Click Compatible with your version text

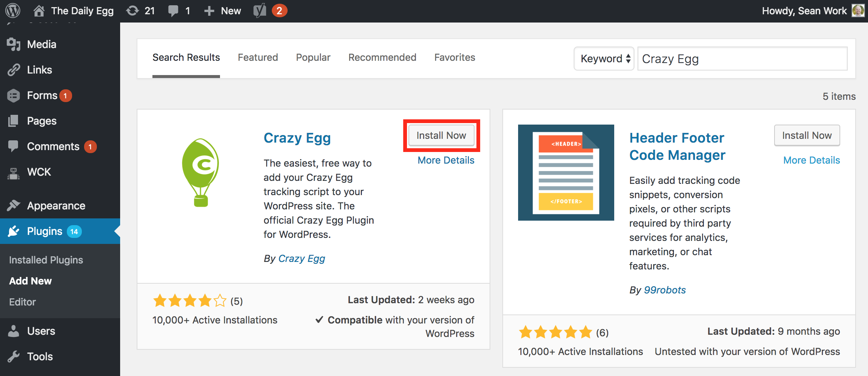pos(395,326)
